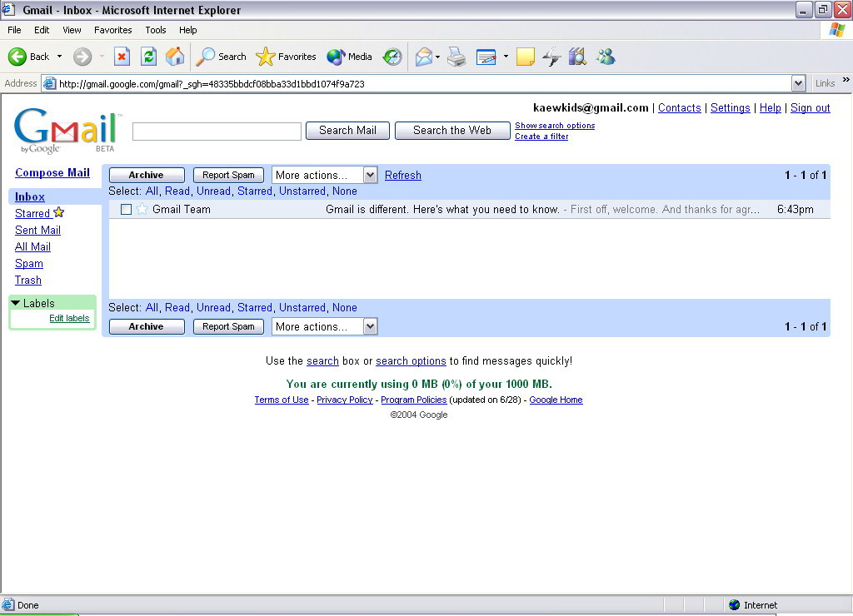Open the Spam folder

(29, 264)
